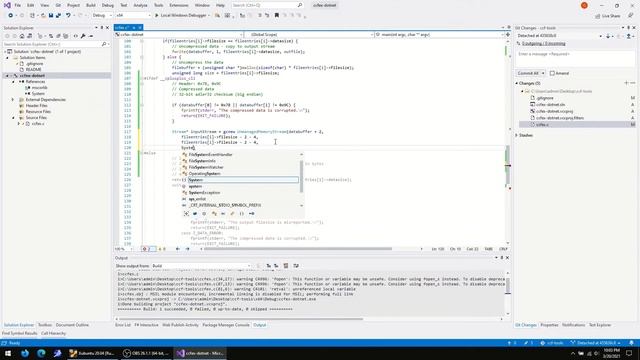Viewport: 640px width, 360px height.
Task: Open the Show output from Build dropdown
Action: point(201,266)
